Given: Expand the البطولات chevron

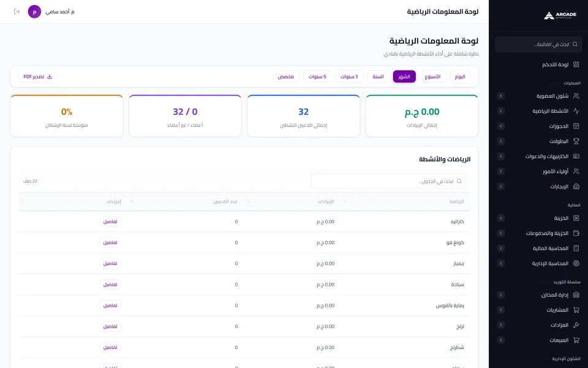Looking at the screenshot, I should click(500, 141).
